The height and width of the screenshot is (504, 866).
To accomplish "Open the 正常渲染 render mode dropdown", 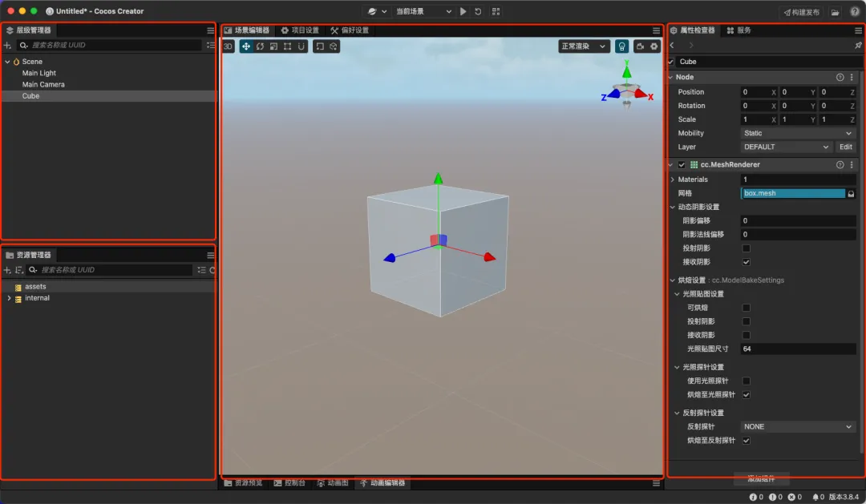I will pyautogui.click(x=584, y=46).
